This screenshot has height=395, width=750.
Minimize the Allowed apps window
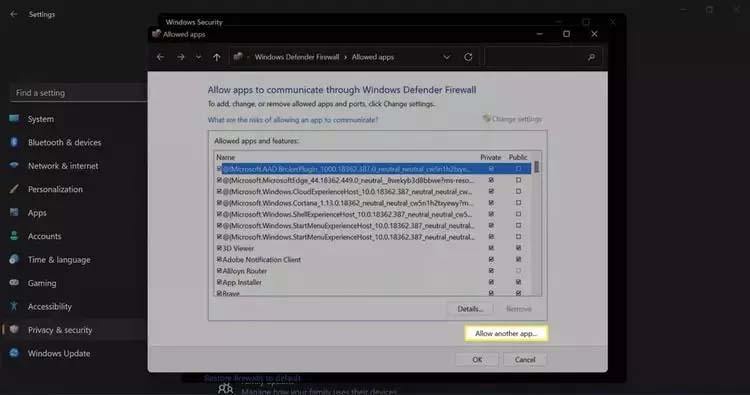[540, 34]
